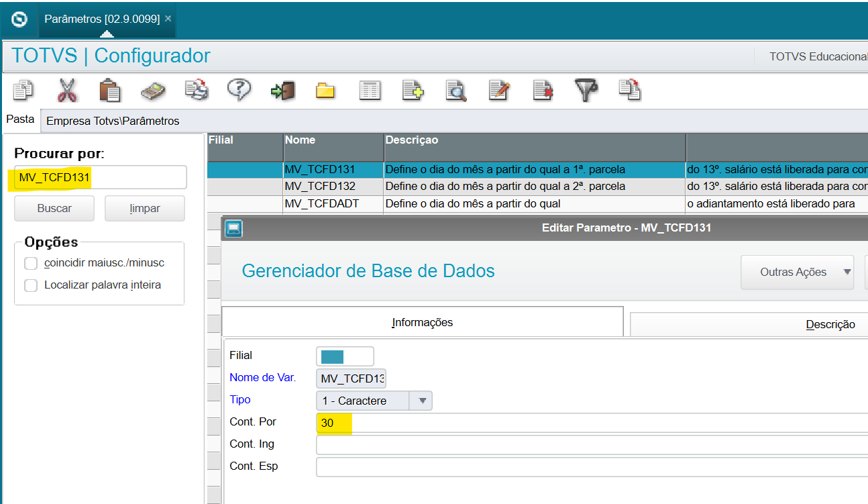The image size is (868, 504).
Task: Click description 'a 2ª. parcela' cell
Action: click(535, 186)
